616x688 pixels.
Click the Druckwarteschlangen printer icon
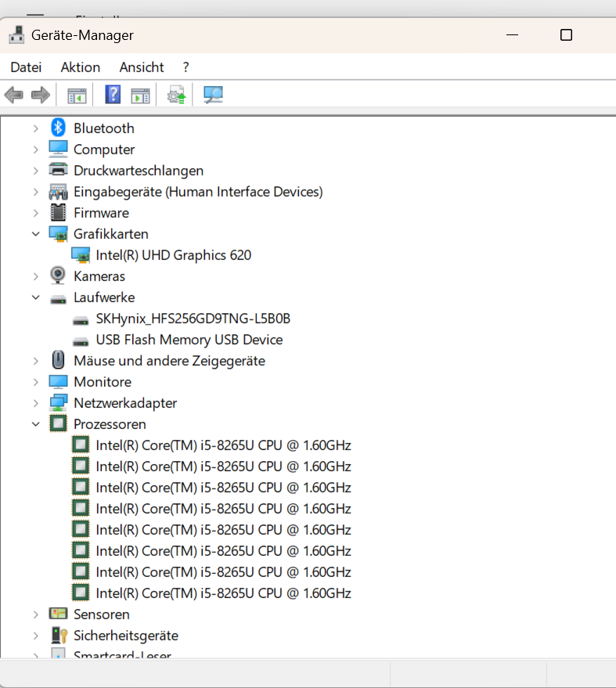pos(58,170)
